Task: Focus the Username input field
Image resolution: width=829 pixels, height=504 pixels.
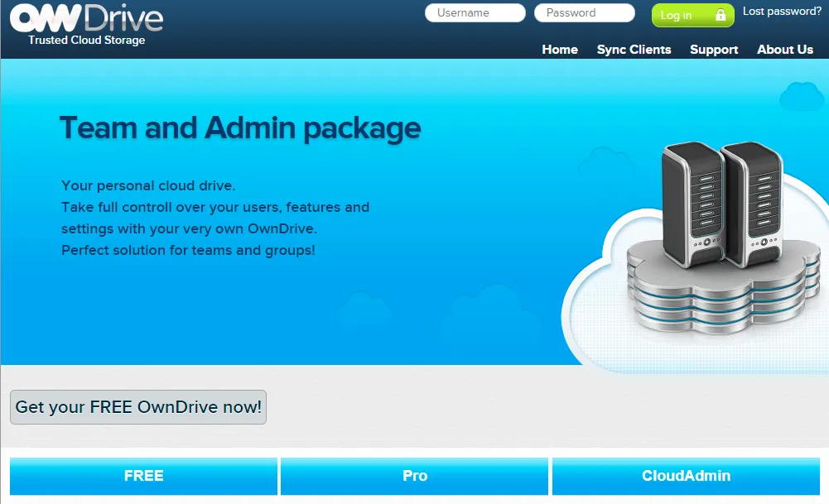Action: 475,12
